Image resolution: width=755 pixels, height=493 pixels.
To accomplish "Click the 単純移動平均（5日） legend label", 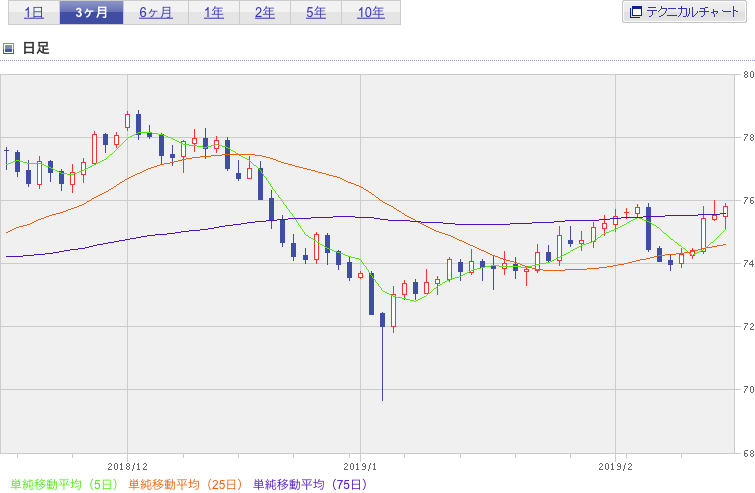I will (64, 484).
